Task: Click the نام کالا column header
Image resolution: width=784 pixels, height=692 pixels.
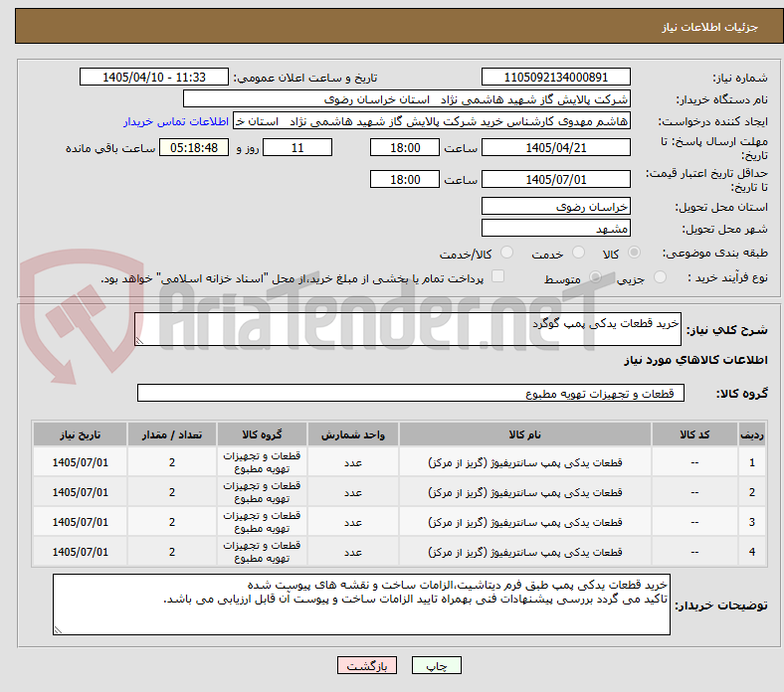Action: [525, 434]
